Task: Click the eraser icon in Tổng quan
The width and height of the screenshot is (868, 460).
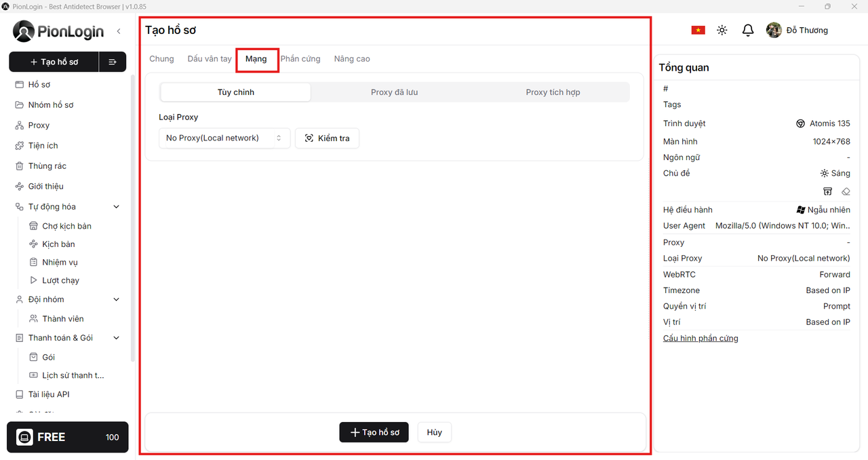Action: tap(846, 192)
